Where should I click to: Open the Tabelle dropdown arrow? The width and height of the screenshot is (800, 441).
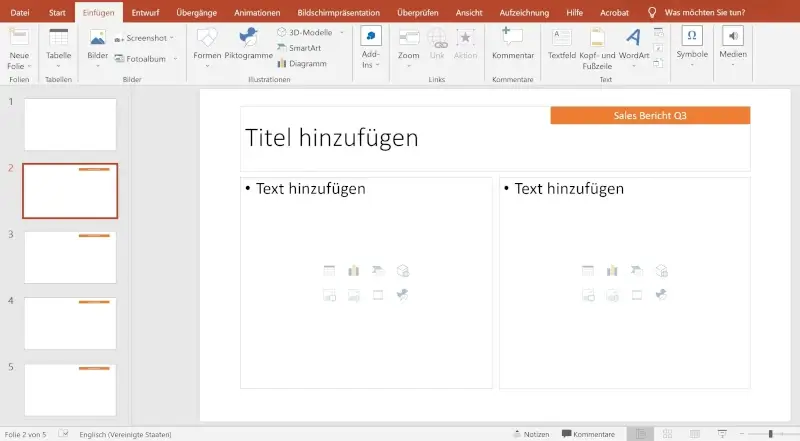tap(58, 66)
